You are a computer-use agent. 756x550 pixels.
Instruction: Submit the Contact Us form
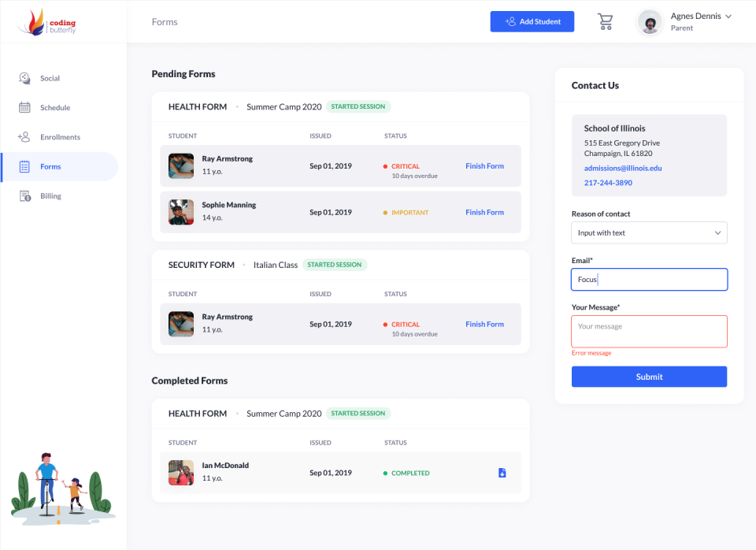coord(649,376)
